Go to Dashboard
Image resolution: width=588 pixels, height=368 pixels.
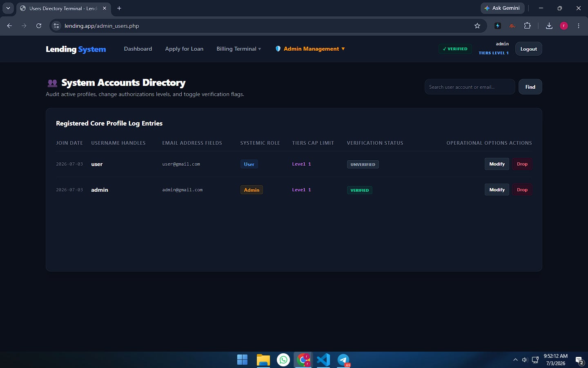(x=138, y=49)
